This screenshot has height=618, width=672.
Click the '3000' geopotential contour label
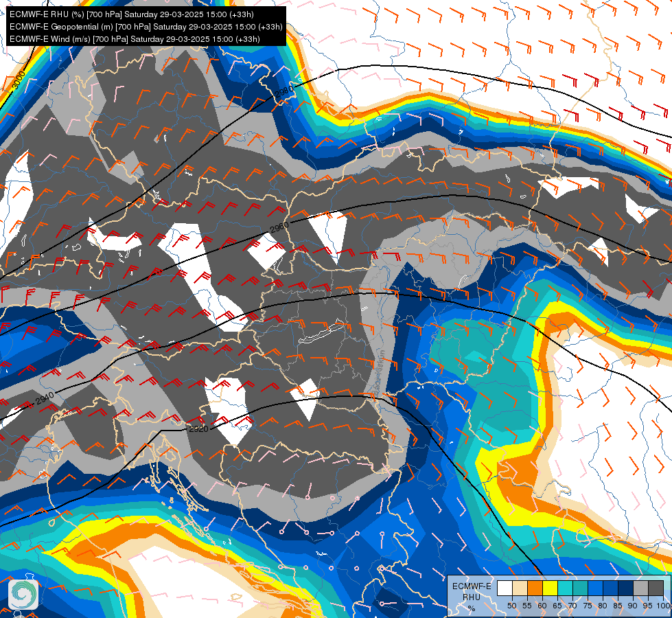tap(19, 80)
